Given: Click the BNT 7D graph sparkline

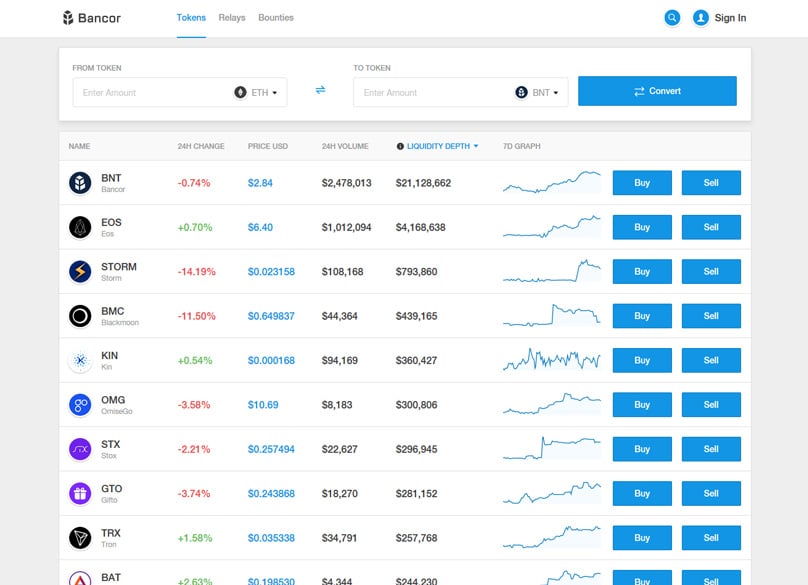Looking at the screenshot, I should click(552, 182).
